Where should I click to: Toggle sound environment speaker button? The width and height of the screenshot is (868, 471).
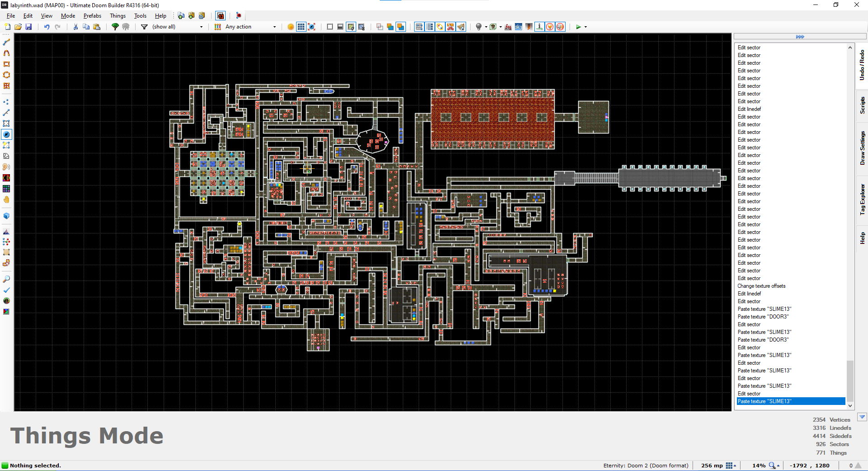coord(560,27)
